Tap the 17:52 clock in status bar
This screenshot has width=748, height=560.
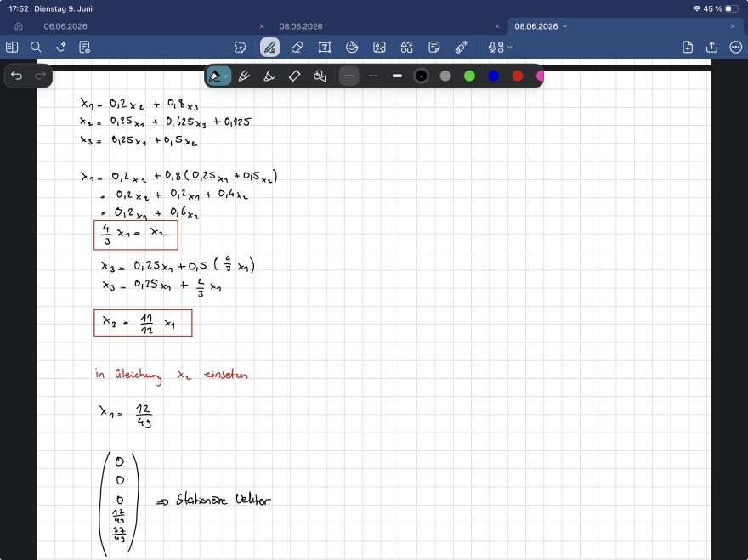click(x=19, y=8)
